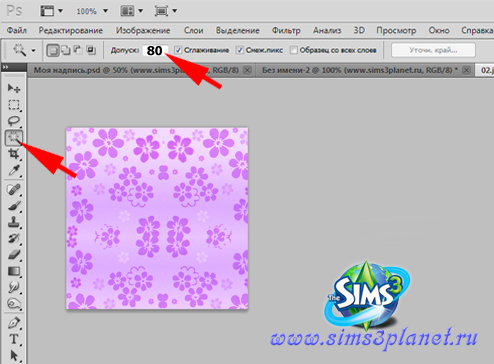Open the Изображение menu
Image resolution: width=494 pixels, height=364 pixels.
(x=143, y=30)
